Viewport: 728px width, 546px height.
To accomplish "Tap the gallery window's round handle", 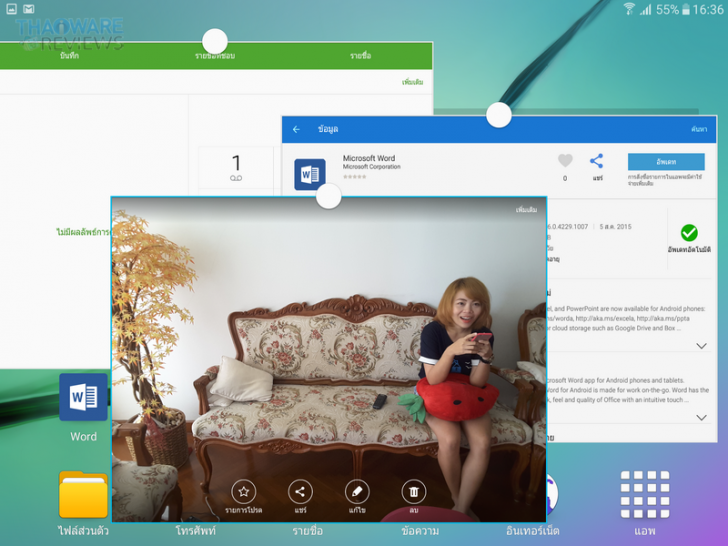I will tap(329, 196).
